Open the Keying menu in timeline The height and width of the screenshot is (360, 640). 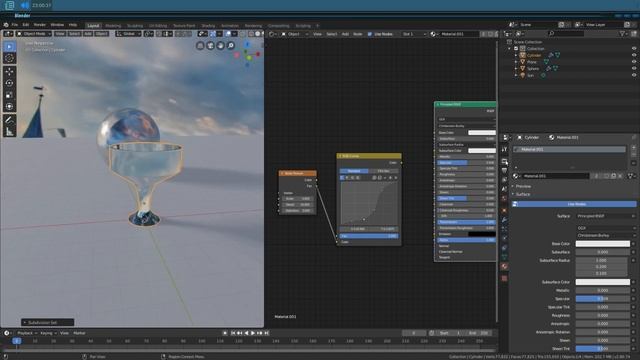point(48,333)
